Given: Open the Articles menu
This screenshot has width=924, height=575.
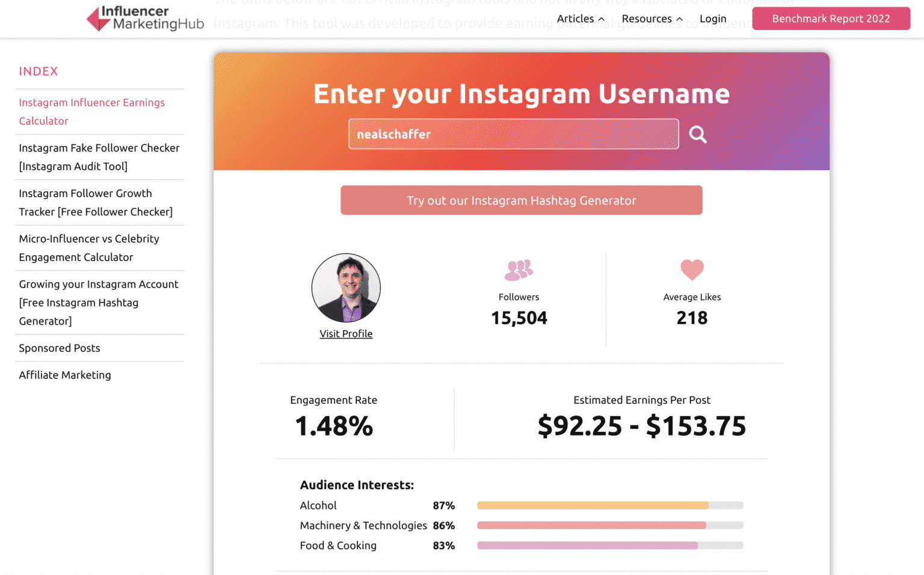Looking at the screenshot, I should point(575,19).
